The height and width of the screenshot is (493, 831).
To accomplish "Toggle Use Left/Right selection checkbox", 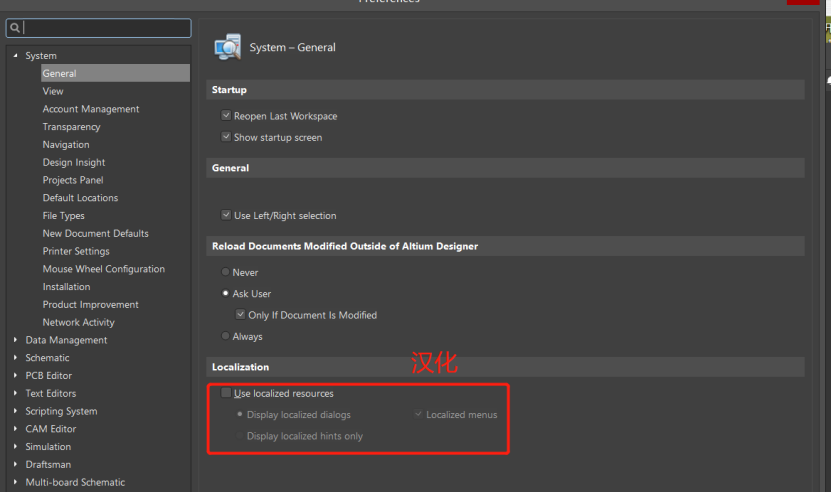I will [226, 215].
